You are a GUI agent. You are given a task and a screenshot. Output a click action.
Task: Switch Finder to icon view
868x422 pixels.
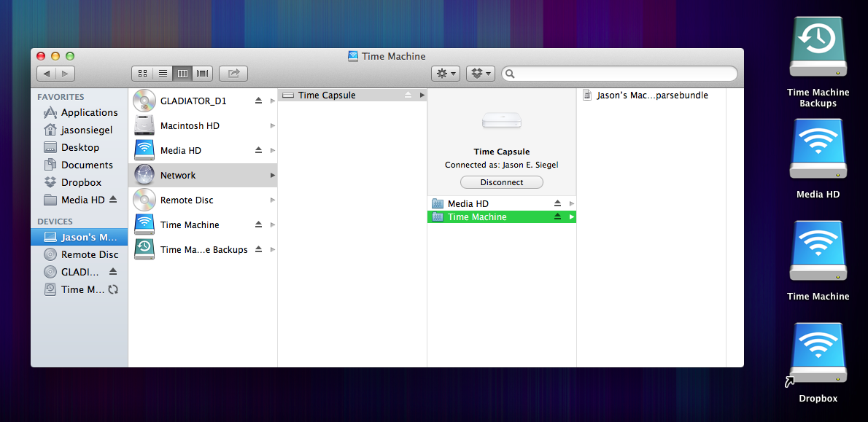(x=142, y=73)
